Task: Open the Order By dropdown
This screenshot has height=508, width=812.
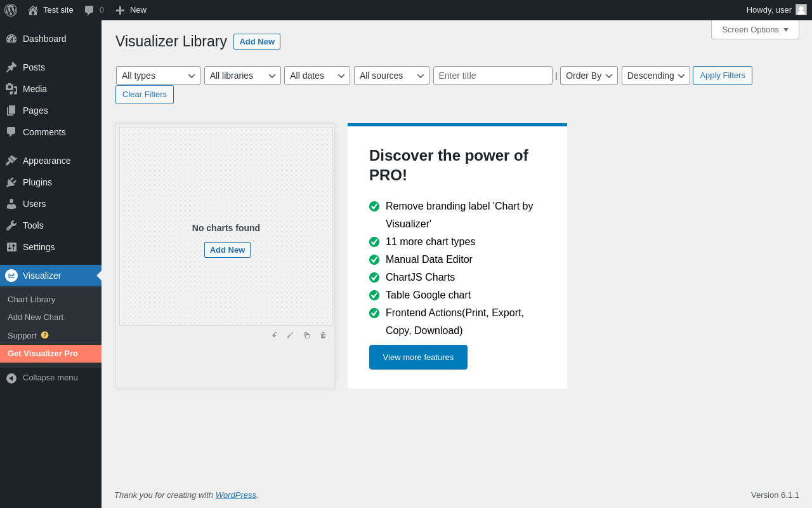Action: pyautogui.click(x=589, y=76)
